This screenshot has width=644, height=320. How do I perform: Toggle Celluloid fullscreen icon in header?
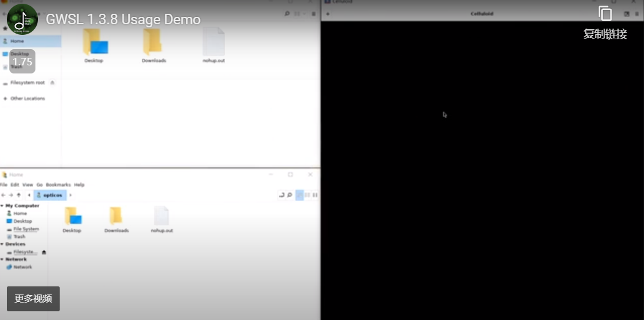(627, 14)
